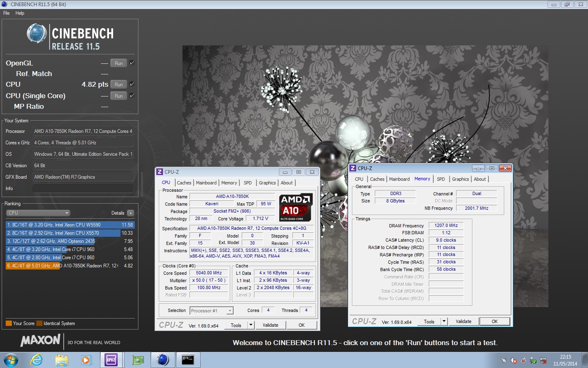Click Validate in right CPU-Z window
The image size is (588, 368).
(x=463, y=321)
